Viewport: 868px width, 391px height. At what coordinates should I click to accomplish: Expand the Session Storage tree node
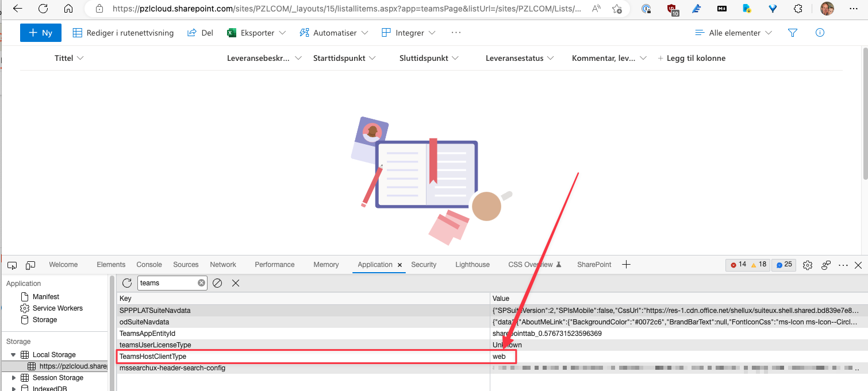14,378
